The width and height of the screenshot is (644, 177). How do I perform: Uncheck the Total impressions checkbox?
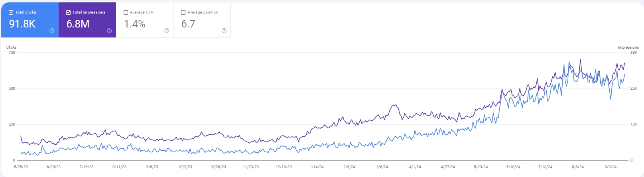click(69, 12)
